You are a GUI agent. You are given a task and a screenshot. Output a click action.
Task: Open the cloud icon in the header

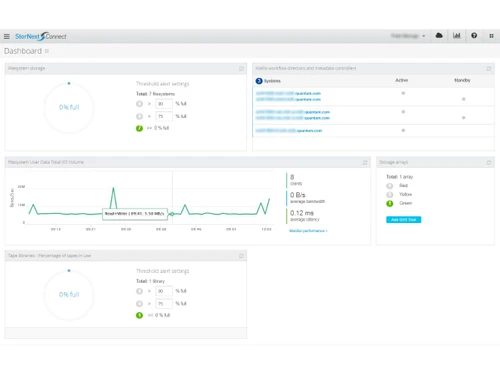pos(439,35)
